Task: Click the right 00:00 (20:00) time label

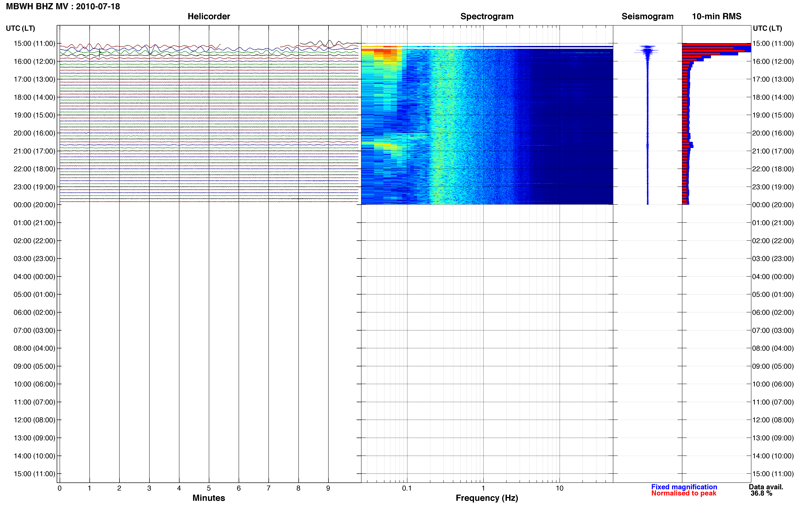Action: coord(773,205)
